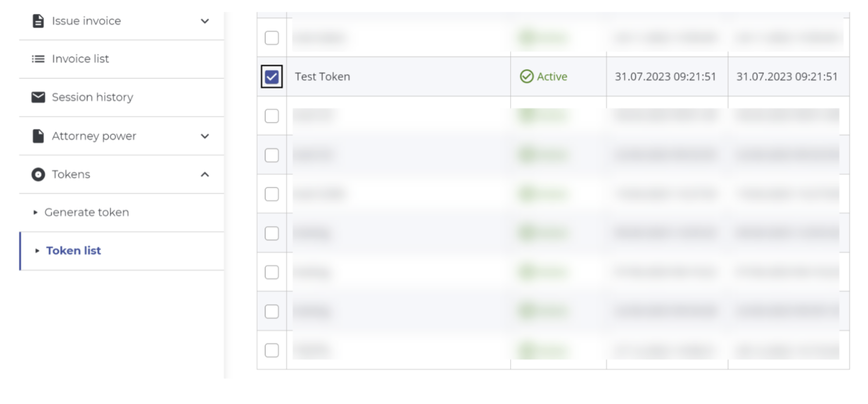Select the Token list menu item
Viewport: 868px width, 404px height.
73,251
